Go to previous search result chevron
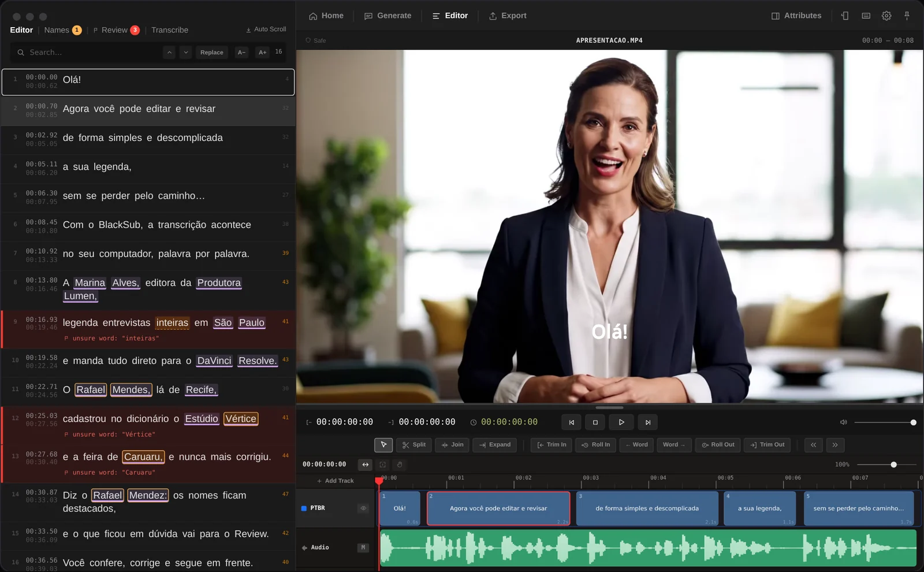 click(x=169, y=53)
